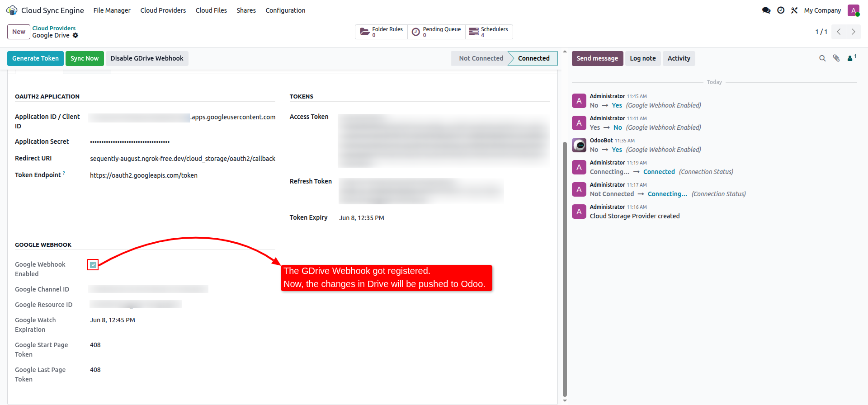This screenshot has height=405, width=868.
Task: Show followers icon in chatter
Action: [x=852, y=58]
